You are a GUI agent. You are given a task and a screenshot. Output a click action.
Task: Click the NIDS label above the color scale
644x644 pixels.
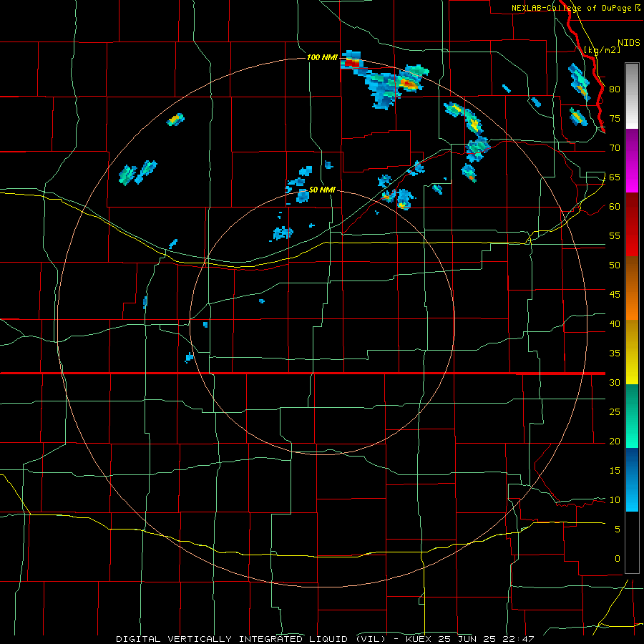click(629, 43)
